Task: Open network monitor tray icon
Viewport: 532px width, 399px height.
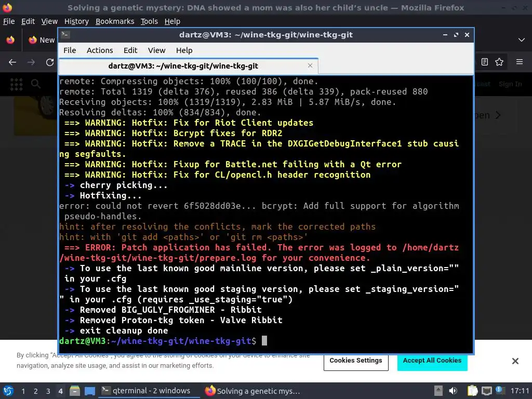Action: pos(486,391)
